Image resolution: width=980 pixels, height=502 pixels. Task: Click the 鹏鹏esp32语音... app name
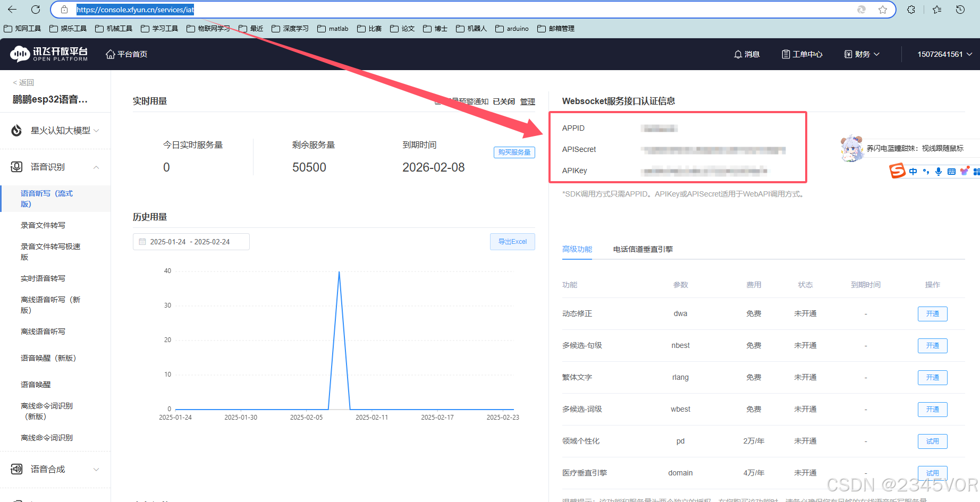50,99
